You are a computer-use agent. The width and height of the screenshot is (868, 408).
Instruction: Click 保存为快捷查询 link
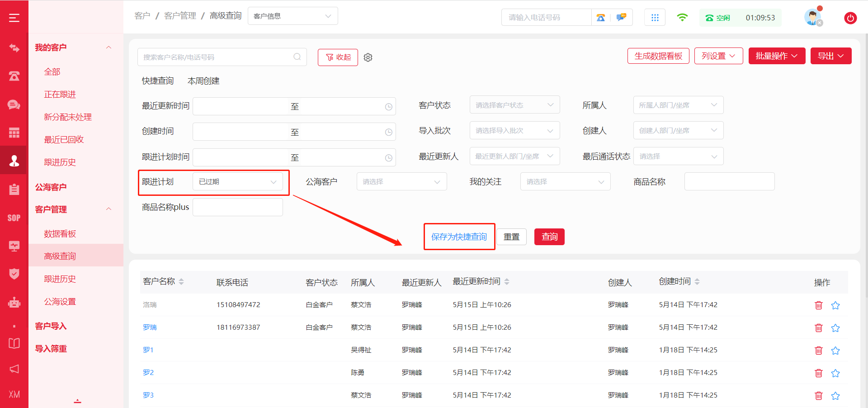[459, 237]
